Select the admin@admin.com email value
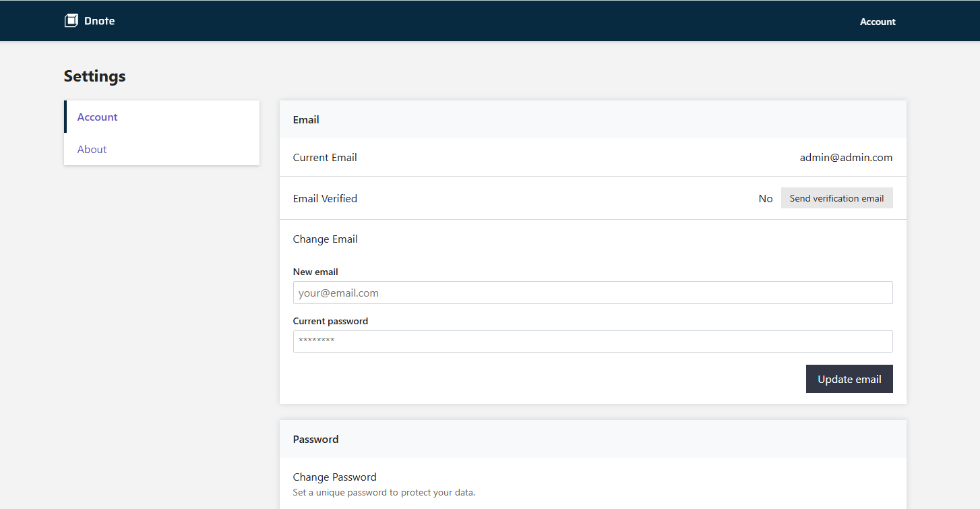Image resolution: width=980 pixels, height=509 pixels. click(x=846, y=157)
